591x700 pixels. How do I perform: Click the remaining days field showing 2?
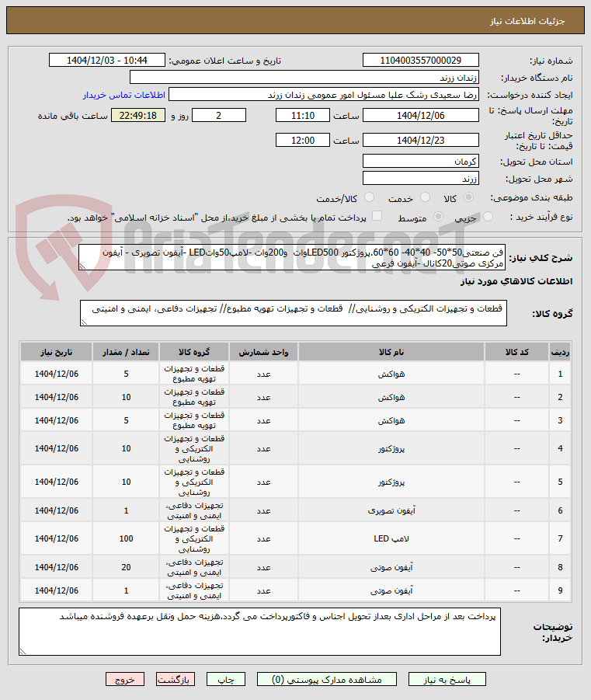219,116
